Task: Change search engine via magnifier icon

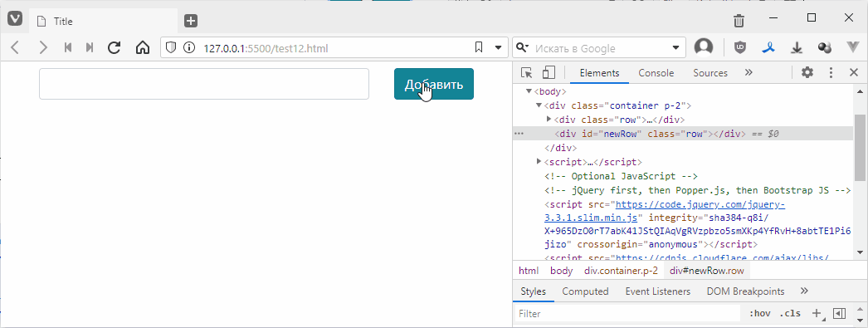Action: point(522,48)
